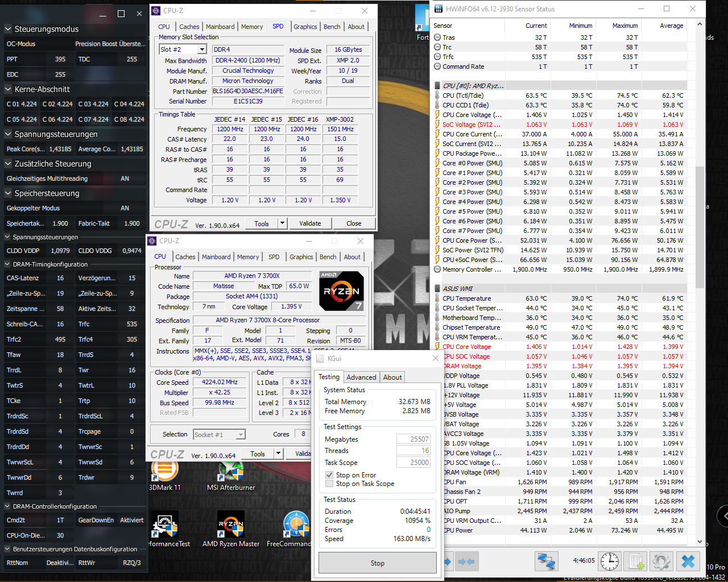
Task: Click the Ryzen 7 logo in CPU-Z
Action: (341, 290)
